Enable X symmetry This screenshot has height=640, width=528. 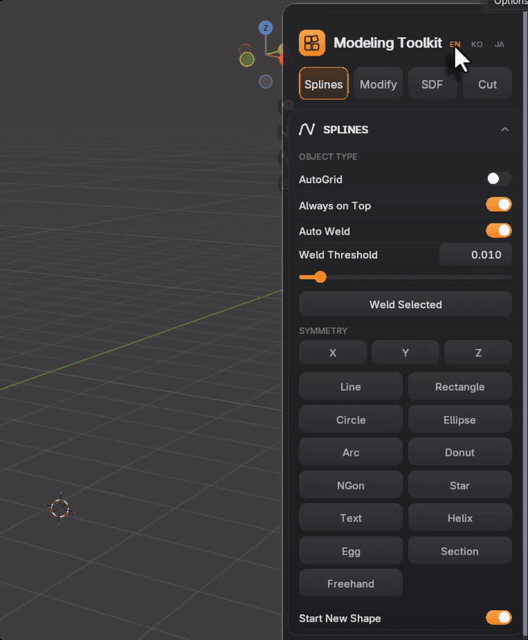333,353
